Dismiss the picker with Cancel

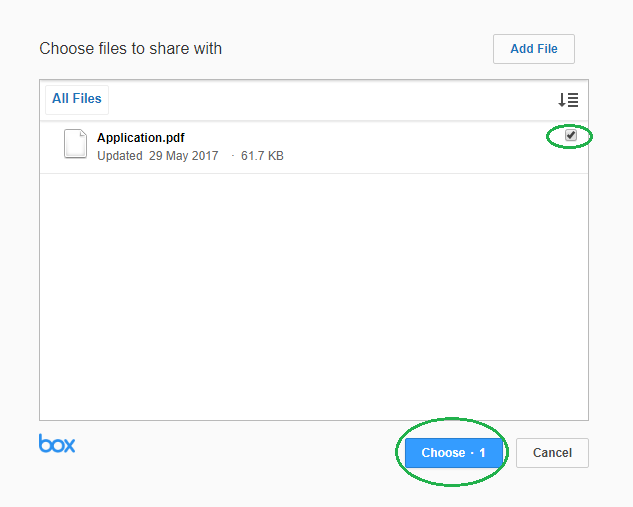(x=552, y=453)
